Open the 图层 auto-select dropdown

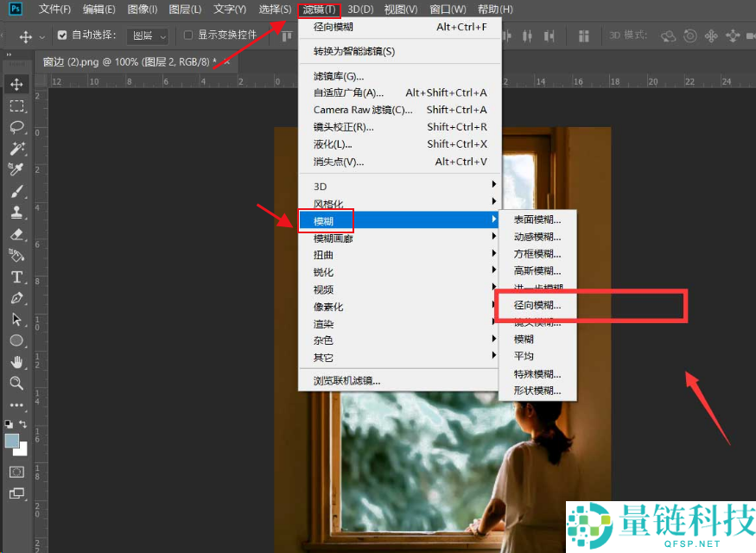click(x=147, y=36)
